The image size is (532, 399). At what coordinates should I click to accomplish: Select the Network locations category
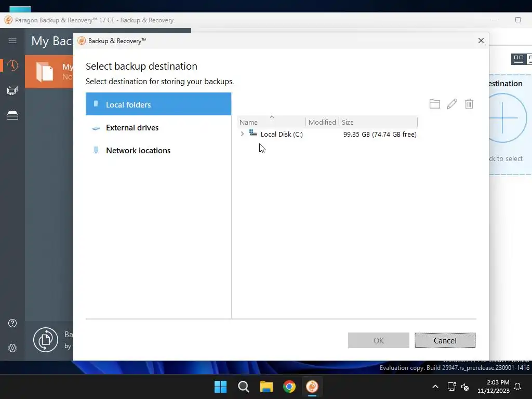point(158,150)
